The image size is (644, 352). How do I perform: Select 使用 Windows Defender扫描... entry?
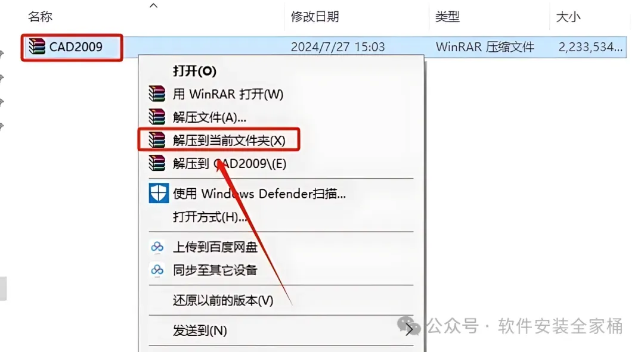259,193
